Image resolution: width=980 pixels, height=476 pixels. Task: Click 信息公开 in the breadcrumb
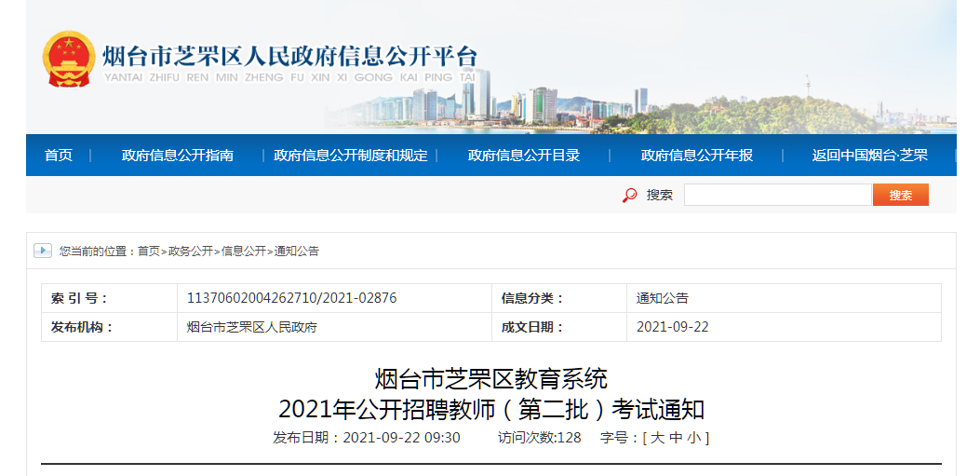point(244,252)
